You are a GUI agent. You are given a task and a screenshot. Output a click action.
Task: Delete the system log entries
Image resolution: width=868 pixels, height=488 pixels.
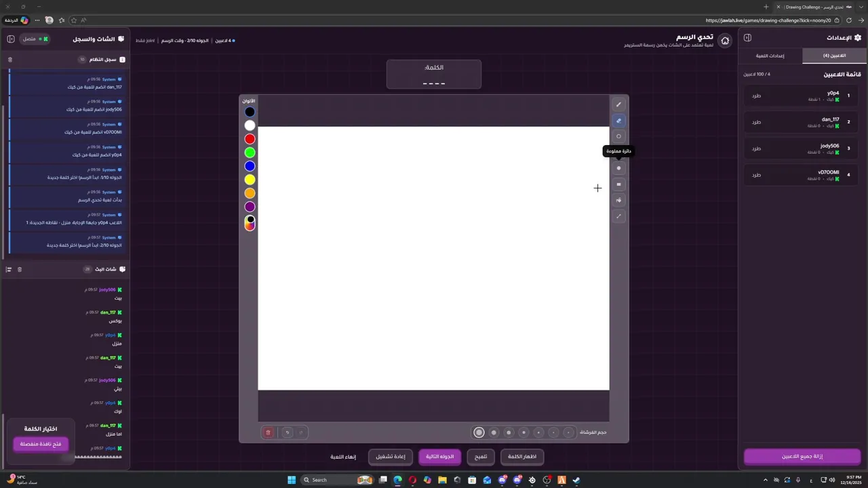pos(10,60)
